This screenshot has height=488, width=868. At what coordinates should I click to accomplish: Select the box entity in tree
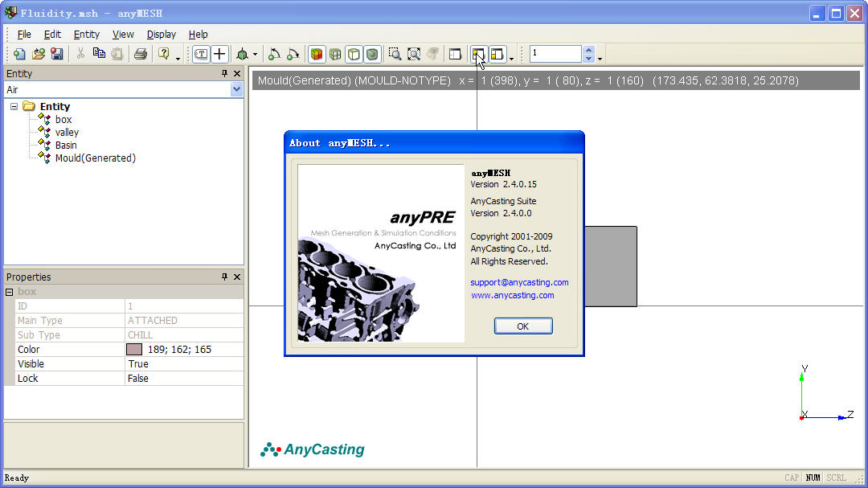[x=63, y=120]
